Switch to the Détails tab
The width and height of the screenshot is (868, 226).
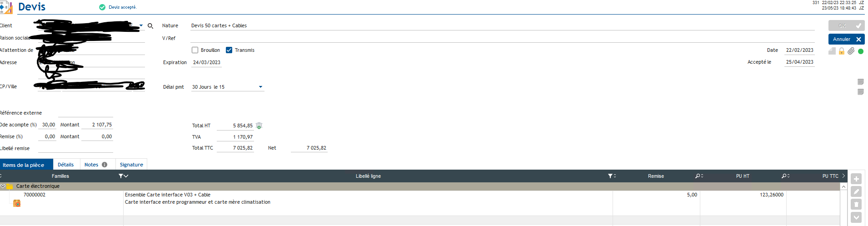[65, 165]
